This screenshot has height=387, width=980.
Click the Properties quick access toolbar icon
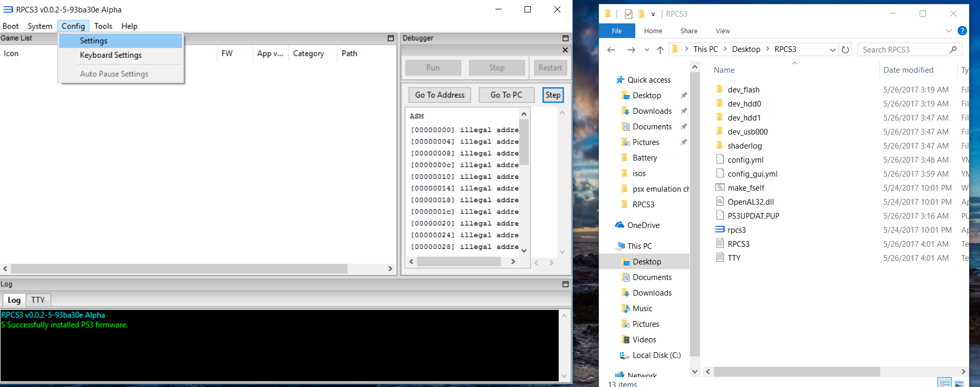pos(629,14)
